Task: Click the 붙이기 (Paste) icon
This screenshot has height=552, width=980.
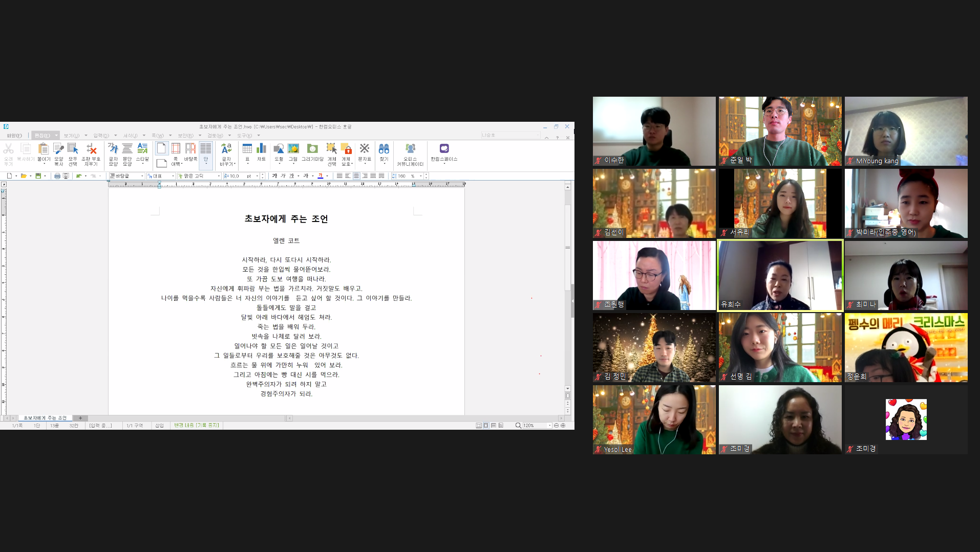Action: [44, 152]
